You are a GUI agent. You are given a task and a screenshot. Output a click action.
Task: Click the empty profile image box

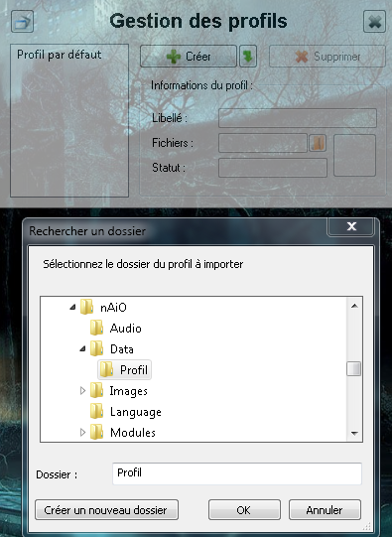pyautogui.click(x=354, y=156)
